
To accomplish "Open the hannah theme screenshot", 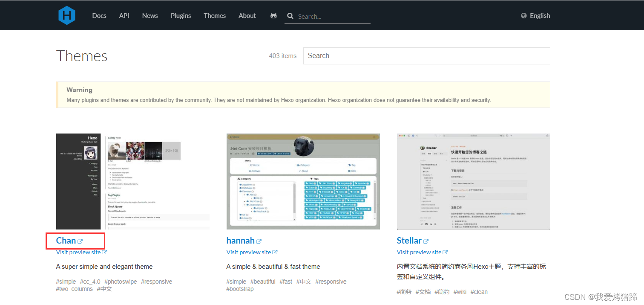I will tap(303, 181).
